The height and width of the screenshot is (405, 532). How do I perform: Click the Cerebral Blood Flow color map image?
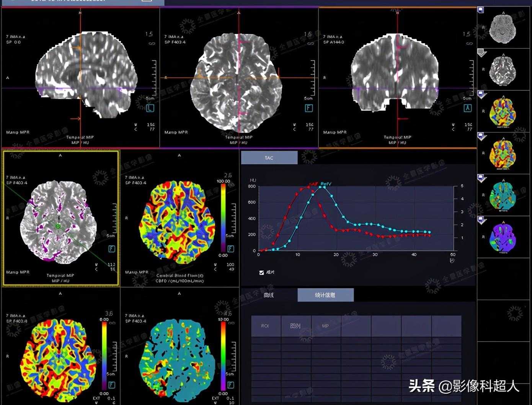[x=177, y=223]
